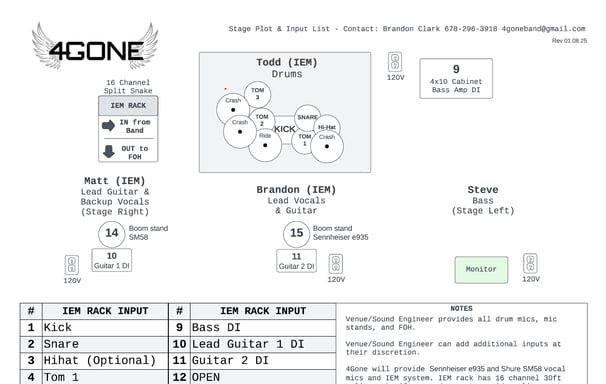Click the Kick cell in input row 1
606x384 pixels.
point(105,328)
